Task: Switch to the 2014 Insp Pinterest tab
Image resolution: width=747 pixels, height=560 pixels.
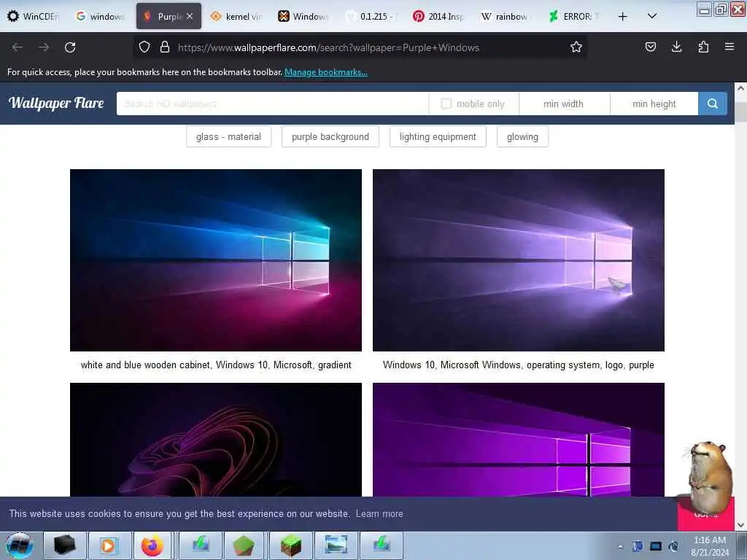Action: pos(438,16)
